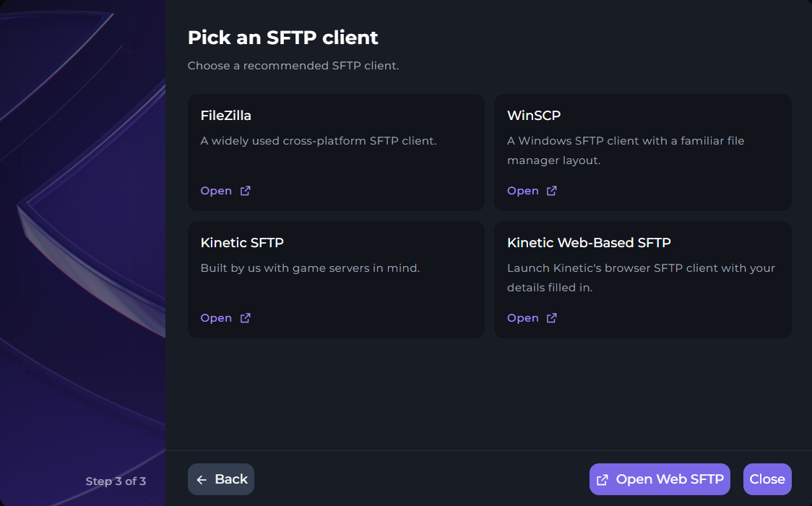Choose the Kinetic Web-Based SFTP card heading
The image size is (812, 506).
(589, 243)
